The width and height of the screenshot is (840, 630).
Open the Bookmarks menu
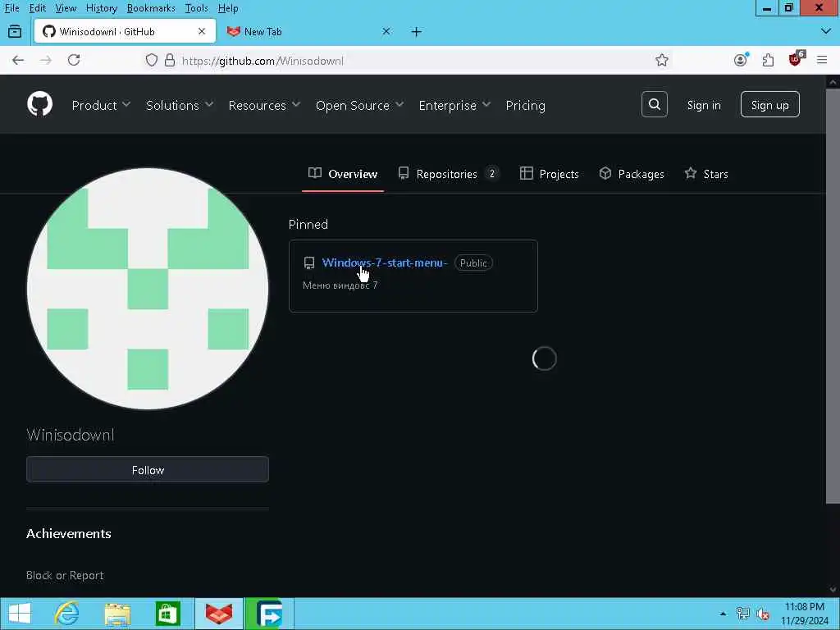coord(151,8)
